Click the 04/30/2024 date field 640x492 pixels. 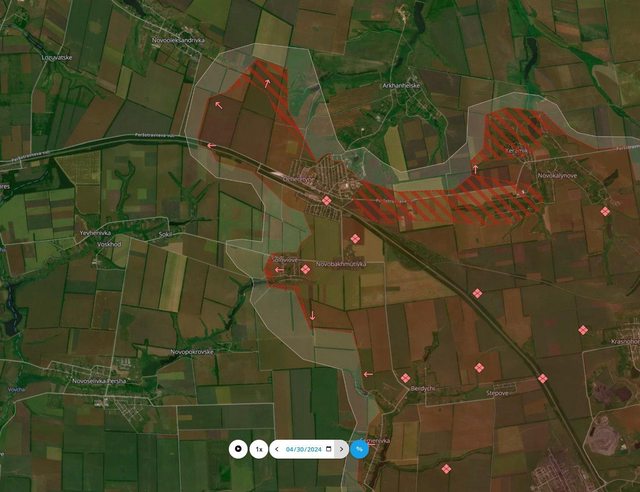click(304, 449)
